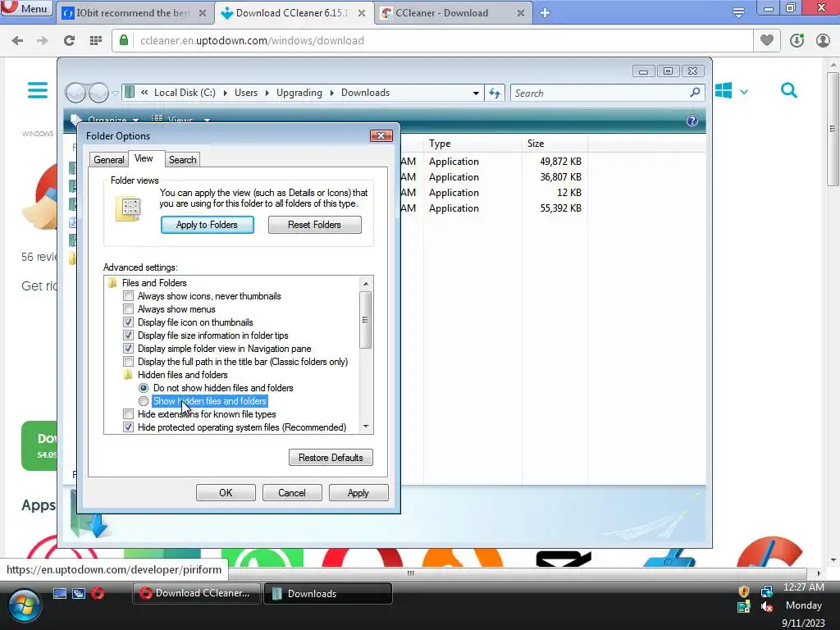
Task: Open the Opera Menu button
Action: pyautogui.click(x=27, y=8)
